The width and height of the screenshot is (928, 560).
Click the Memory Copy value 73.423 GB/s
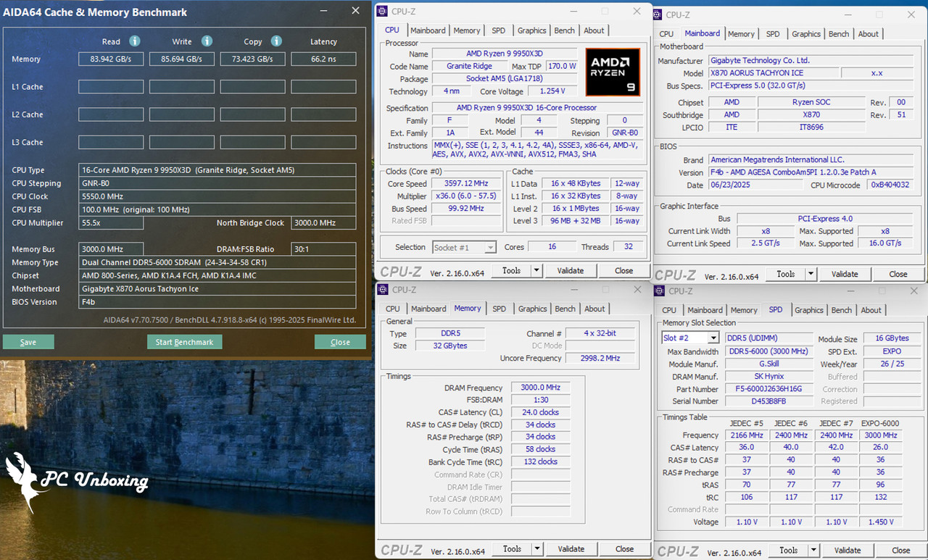tap(253, 59)
